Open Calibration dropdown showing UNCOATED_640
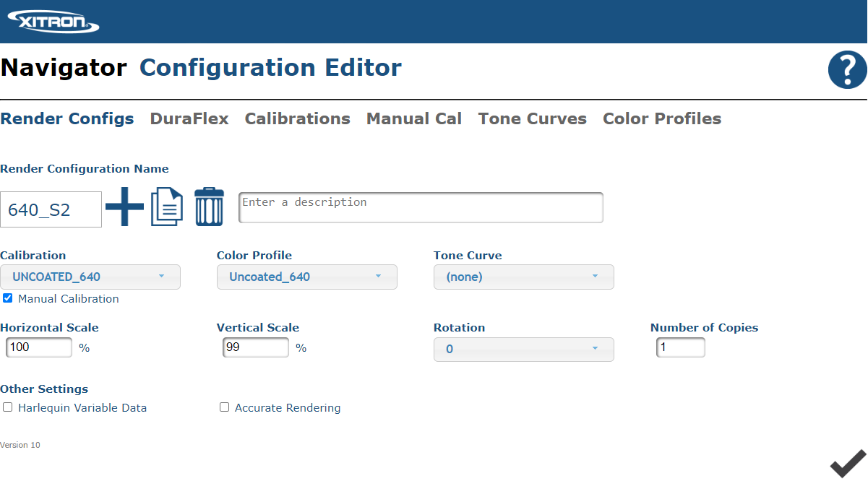This screenshot has width=868, height=481. pyautogui.click(x=90, y=277)
